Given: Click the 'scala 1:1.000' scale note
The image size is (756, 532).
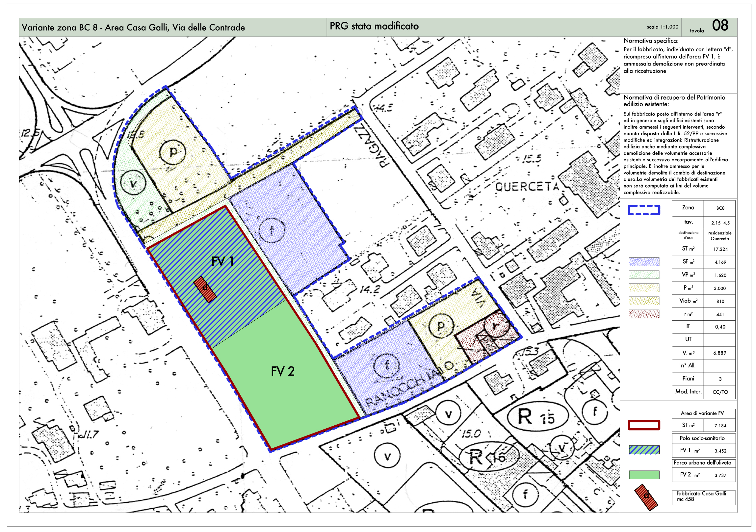Looking at the screenshot, I should coord(663,27).
